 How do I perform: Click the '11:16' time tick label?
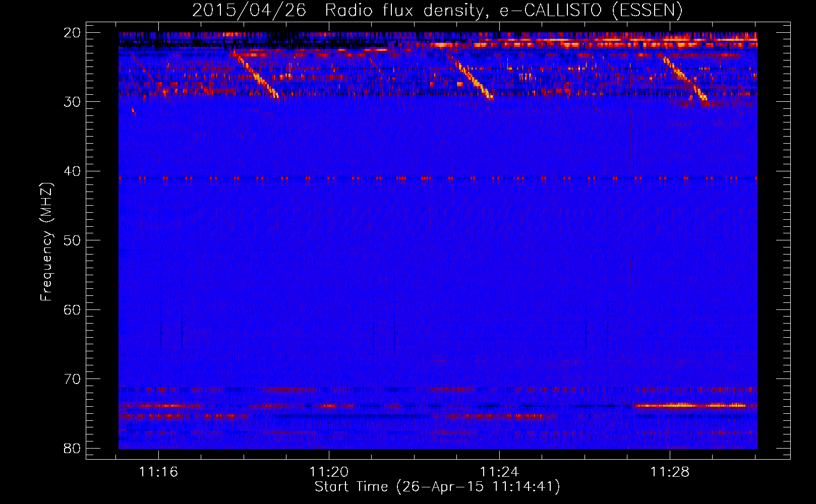(158, 472)
